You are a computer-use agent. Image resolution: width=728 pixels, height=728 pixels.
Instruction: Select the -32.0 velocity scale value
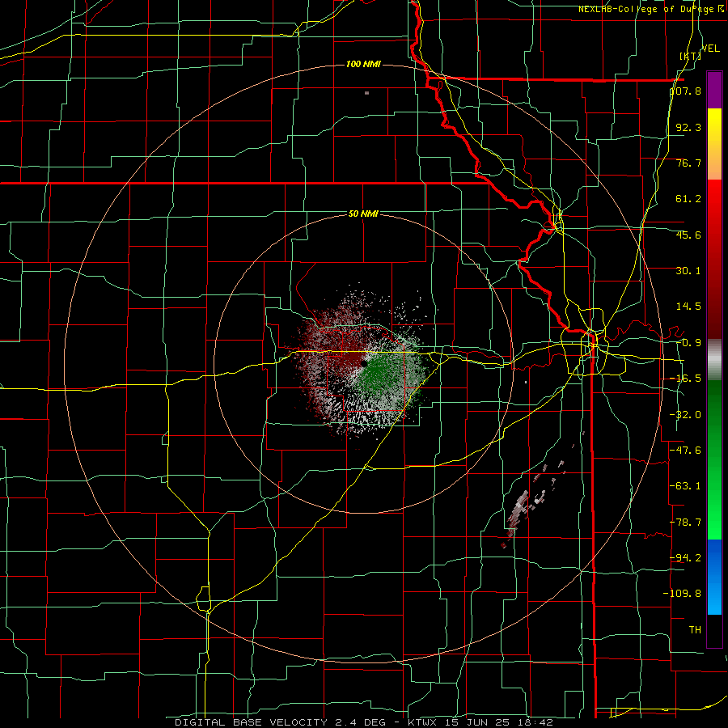[x=686, y=415]
